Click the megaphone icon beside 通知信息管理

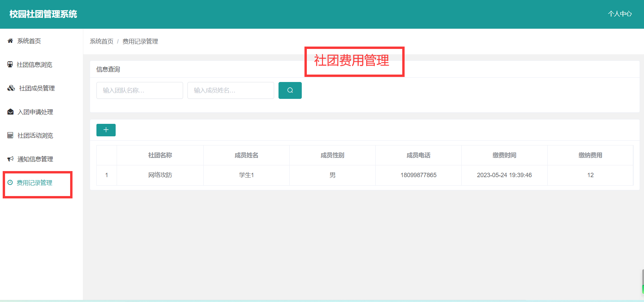(x=10, y=159)
